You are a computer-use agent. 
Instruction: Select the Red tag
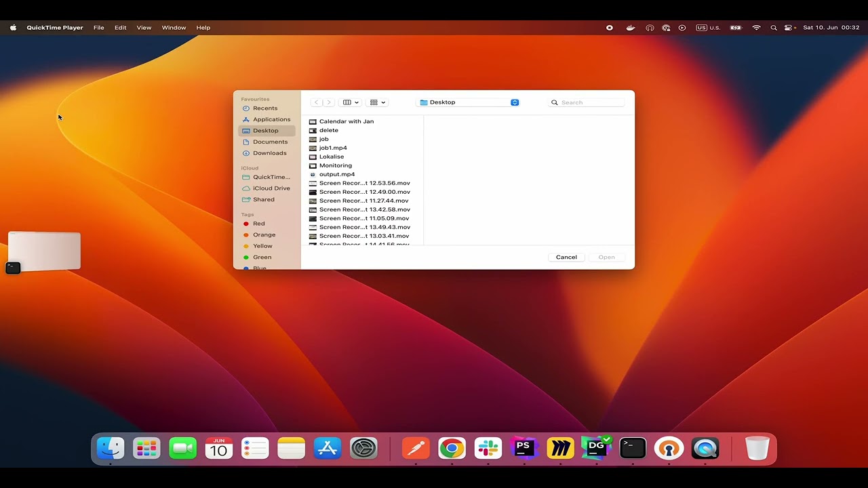tap(265, 224)
